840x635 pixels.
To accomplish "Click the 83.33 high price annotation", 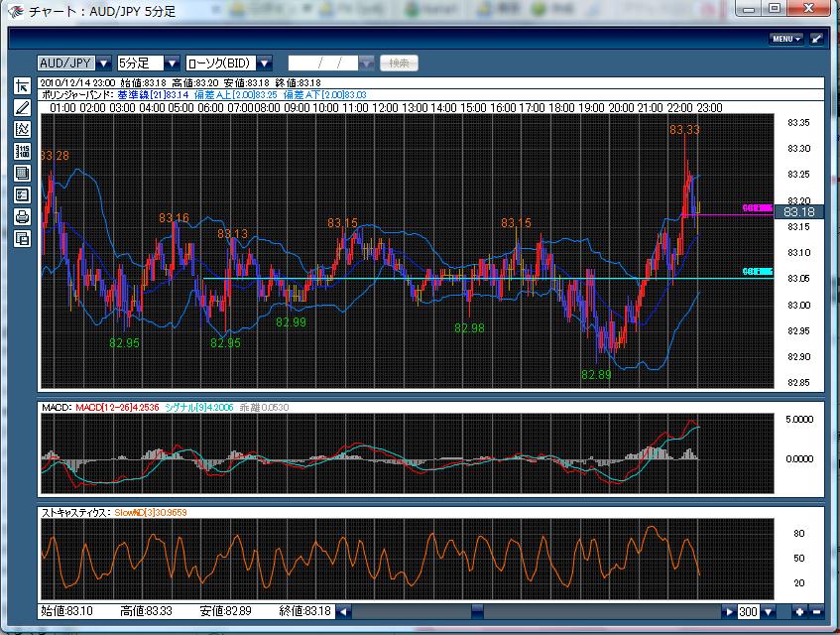I will (x=684, y=130).
